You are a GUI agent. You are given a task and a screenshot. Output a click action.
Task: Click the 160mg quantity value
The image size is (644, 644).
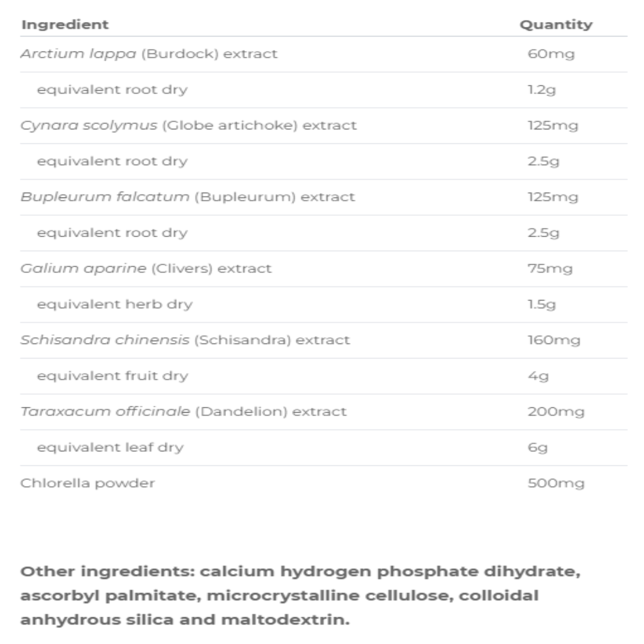pyautogui.click(x=554, y=340)
